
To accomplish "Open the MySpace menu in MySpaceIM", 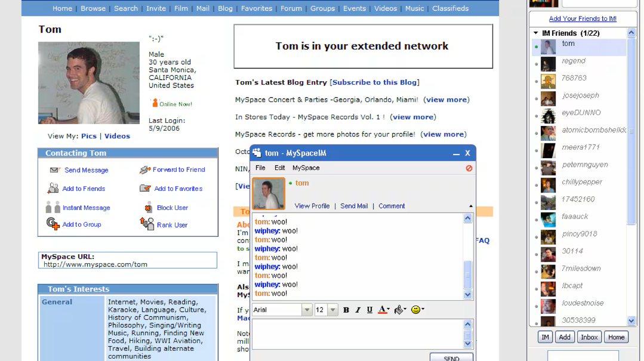I will point(306,168).
